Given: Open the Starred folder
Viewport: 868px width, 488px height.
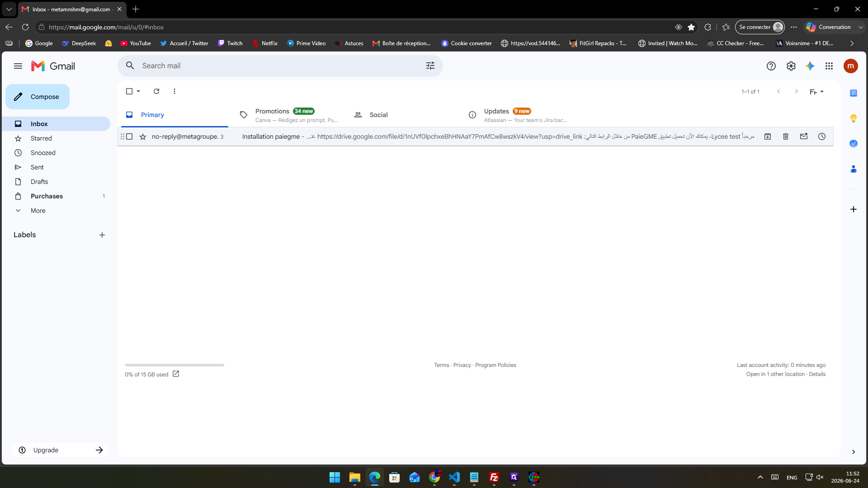Looking at the screenshot, I should (x=56, y=138).
